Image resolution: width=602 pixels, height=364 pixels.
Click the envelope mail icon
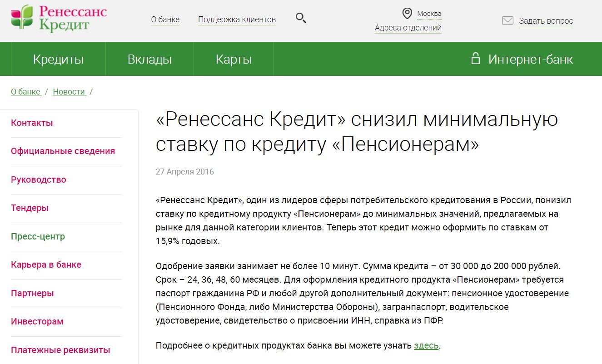click(507, 20)
